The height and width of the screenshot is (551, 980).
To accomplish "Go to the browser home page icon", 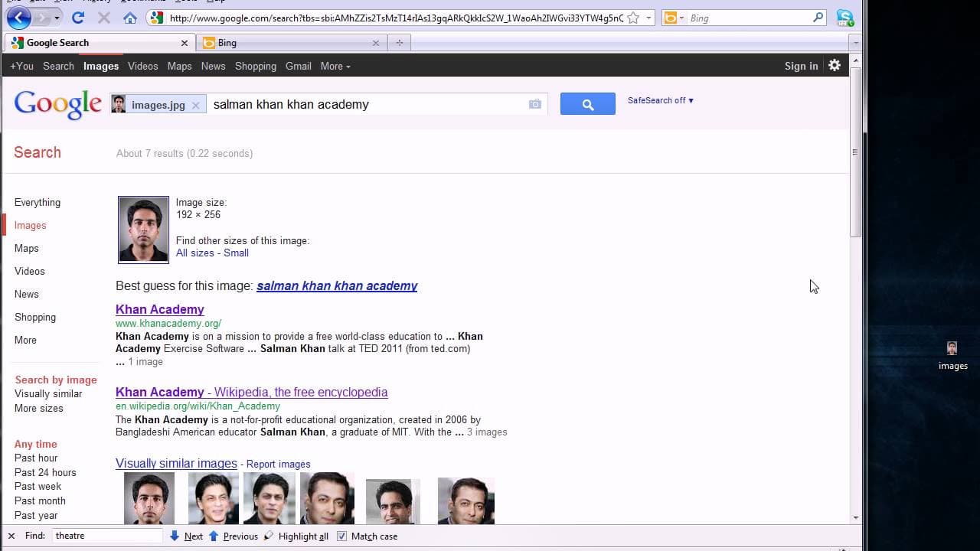I will [x=130, y=18].
